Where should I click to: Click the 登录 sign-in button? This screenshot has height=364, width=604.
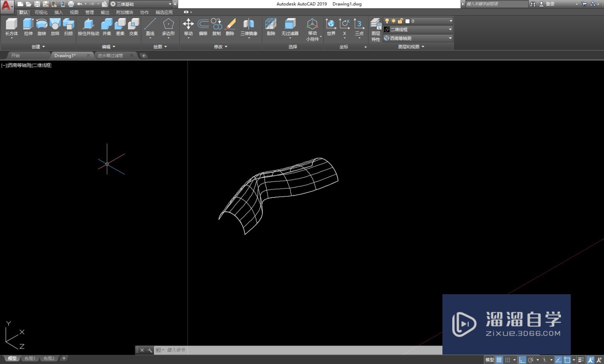[x=550, y=4]
